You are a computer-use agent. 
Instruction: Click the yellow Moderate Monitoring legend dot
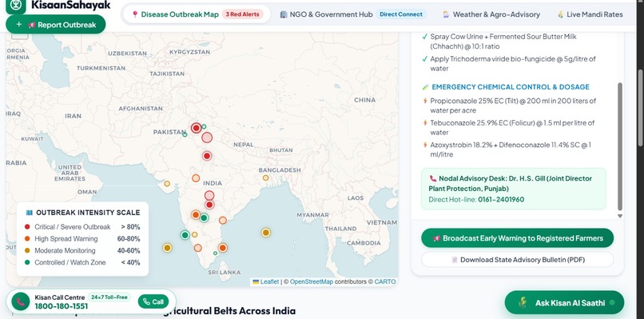27,251
